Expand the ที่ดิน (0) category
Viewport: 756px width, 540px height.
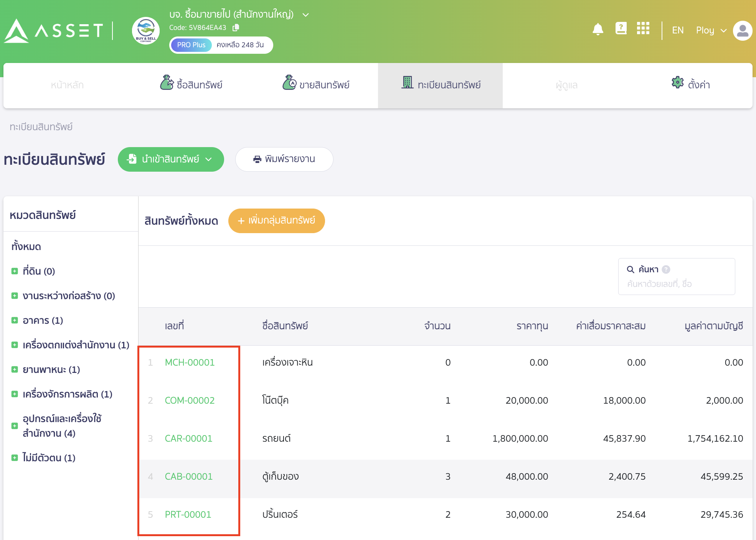point(15,271)
